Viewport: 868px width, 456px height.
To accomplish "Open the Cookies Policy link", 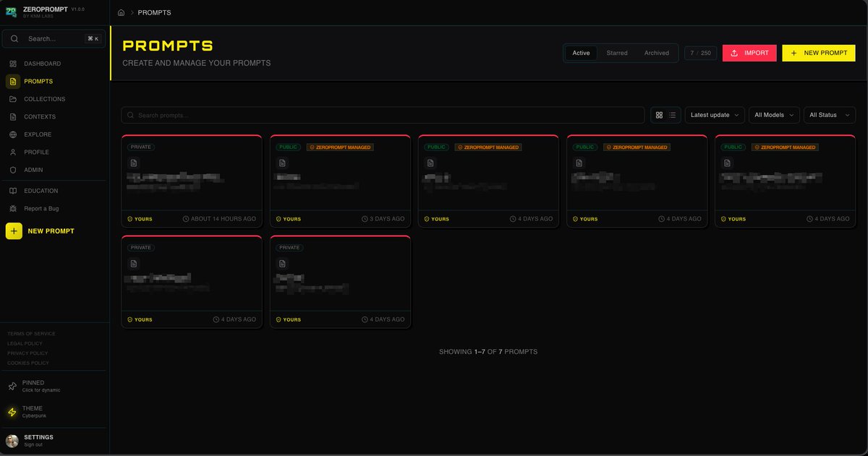I will (x=28, y=363).
